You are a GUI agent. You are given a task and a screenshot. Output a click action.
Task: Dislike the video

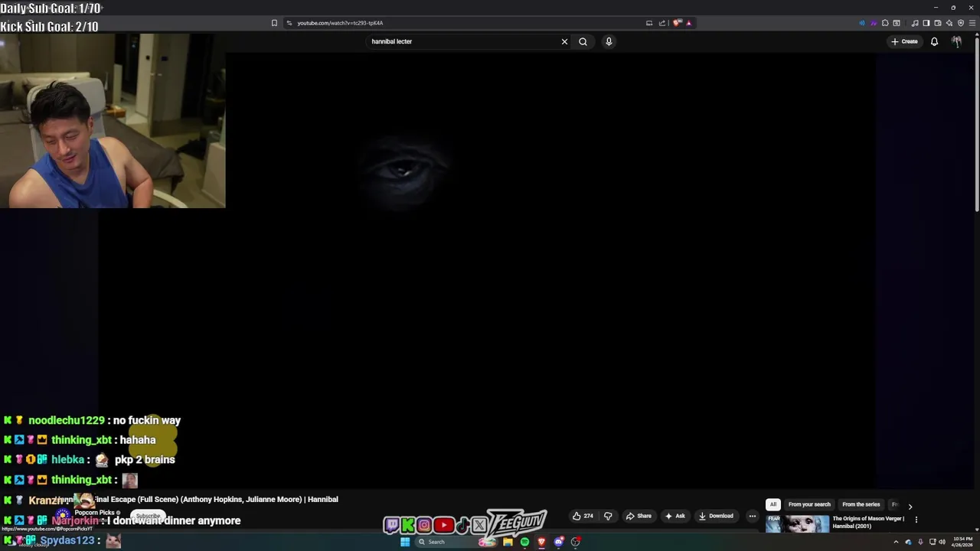point(608,516)
